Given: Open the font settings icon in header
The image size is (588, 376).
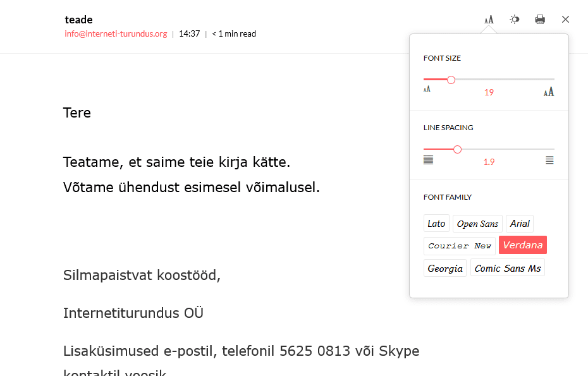Looking at the screenshot, I should 489,20.
